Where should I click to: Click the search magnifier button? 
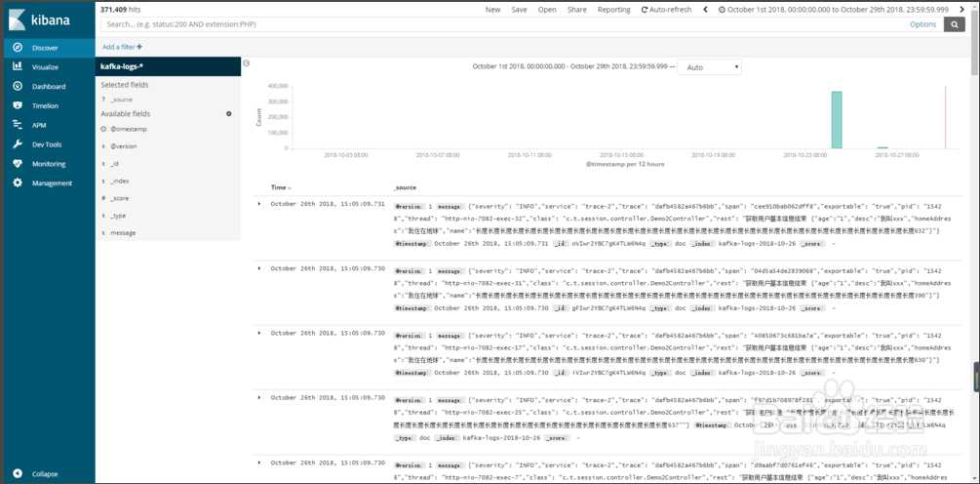pyautogui.click(x=954, y=24)
